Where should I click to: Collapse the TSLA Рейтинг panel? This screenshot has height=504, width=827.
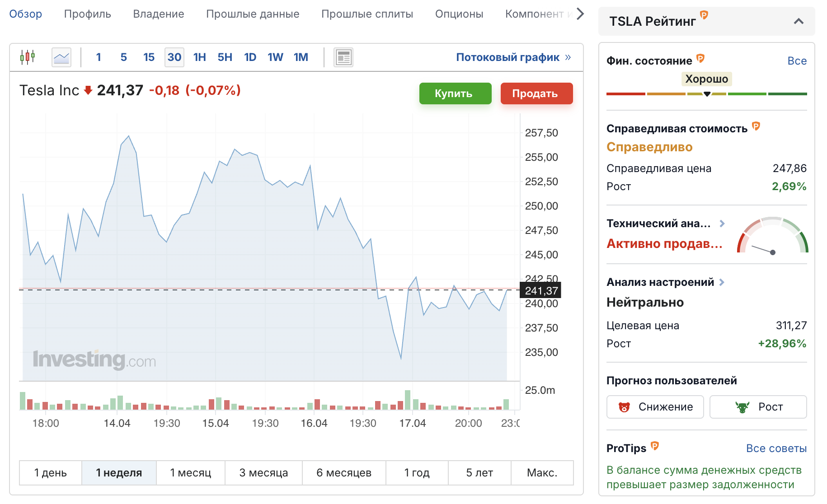pyautogui.click(x=799, y=21)
